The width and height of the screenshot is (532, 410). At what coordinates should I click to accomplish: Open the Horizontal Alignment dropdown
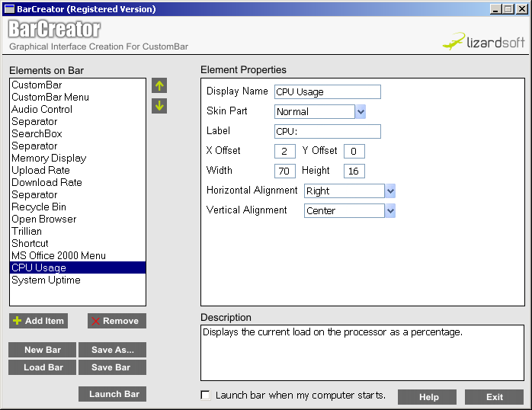coord(390,191)
